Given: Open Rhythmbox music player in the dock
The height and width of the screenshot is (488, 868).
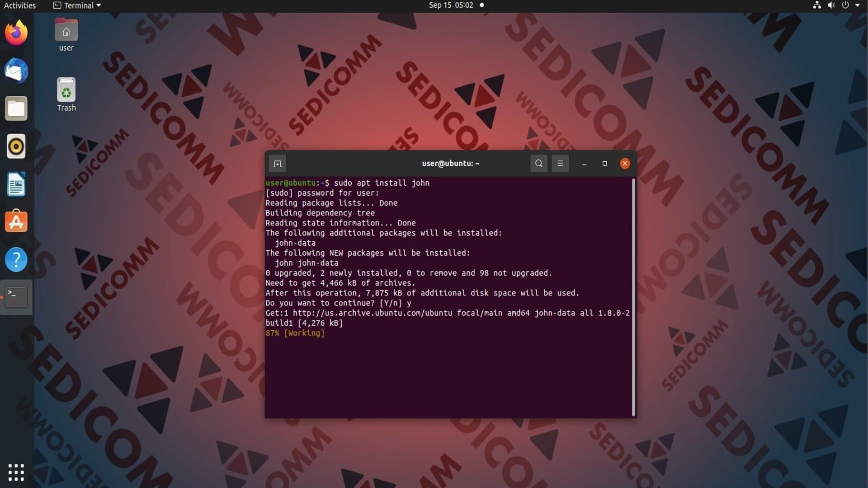Looking at the screenshot, I should click(x=16, y=146).
